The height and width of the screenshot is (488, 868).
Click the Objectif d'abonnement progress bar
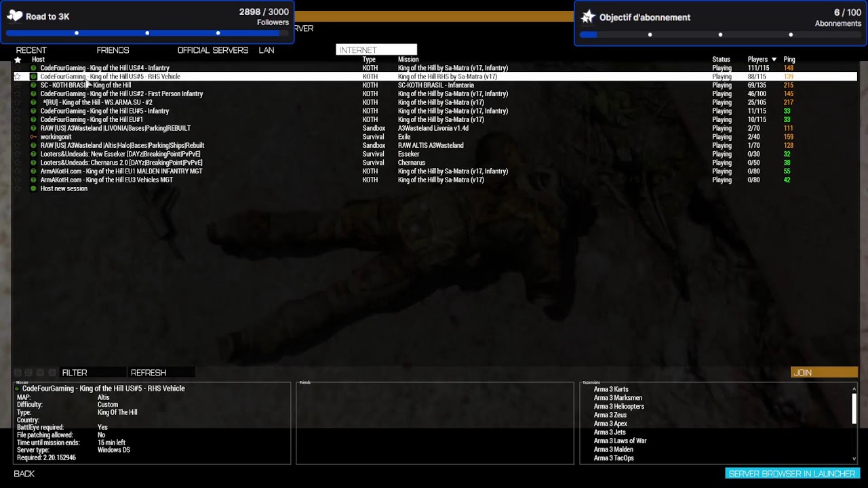tap(720, 35)
